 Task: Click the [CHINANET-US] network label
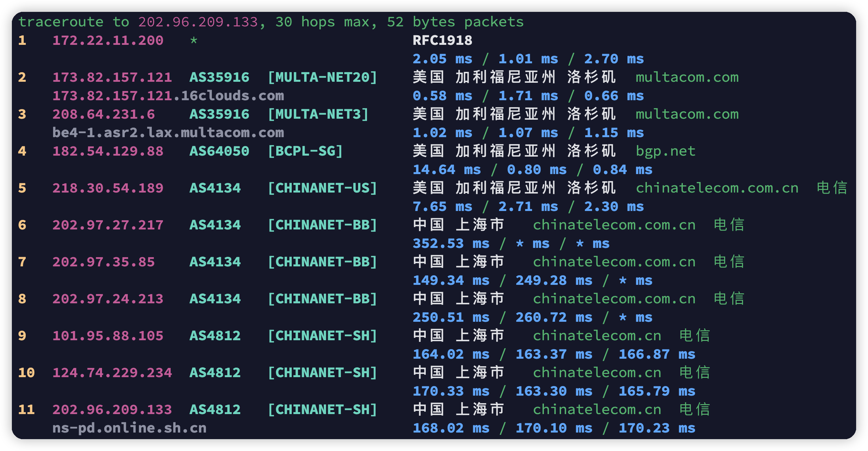tap(322, 189)
